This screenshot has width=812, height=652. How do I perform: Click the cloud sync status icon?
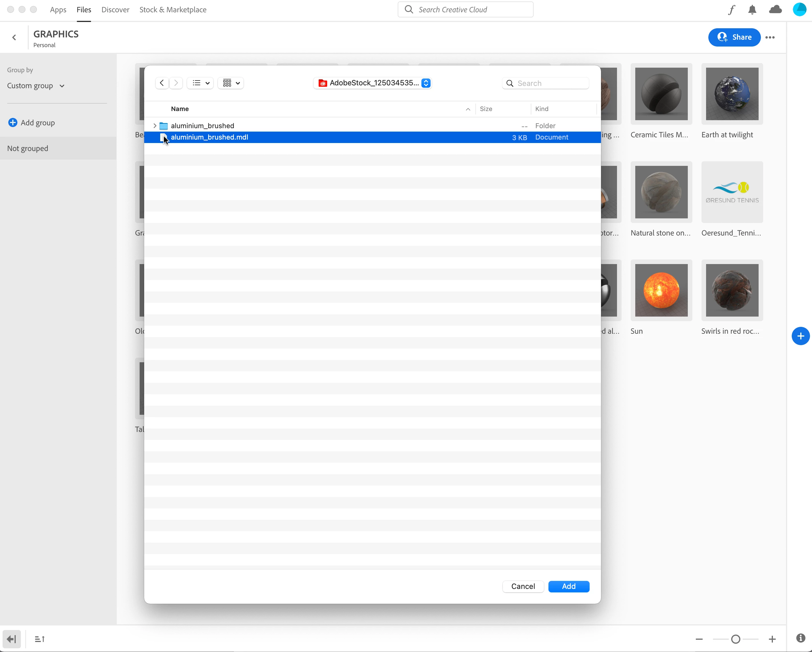pyautogui.click(x=775, y=9)
